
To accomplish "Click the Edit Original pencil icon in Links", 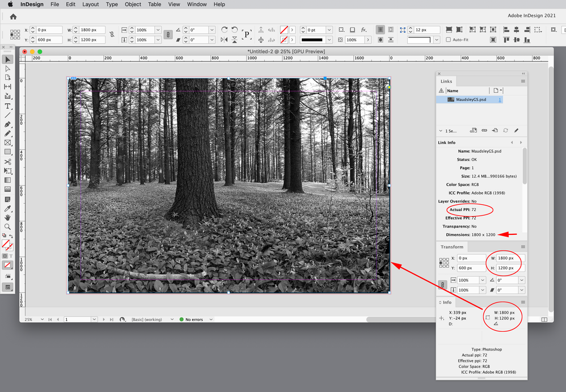I will 516,130.
